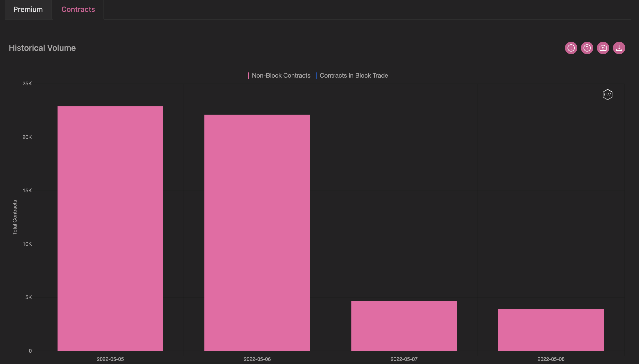Toggle Contracts in Block Trade legend series
Screen dimensions: 639x364
tap(352, 76)
